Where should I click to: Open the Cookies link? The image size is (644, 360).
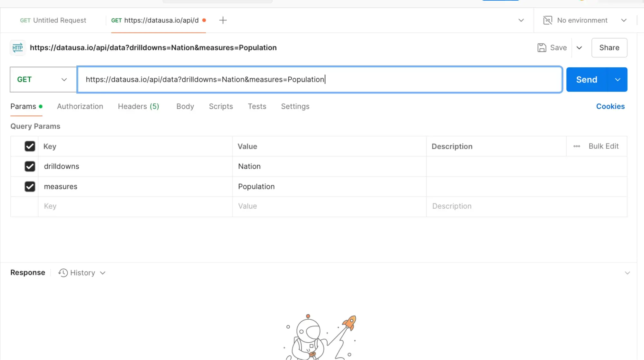pos(610,106)
